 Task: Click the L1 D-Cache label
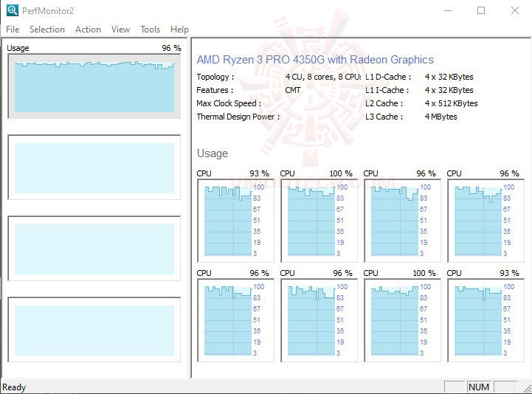(x=388, y=77)
